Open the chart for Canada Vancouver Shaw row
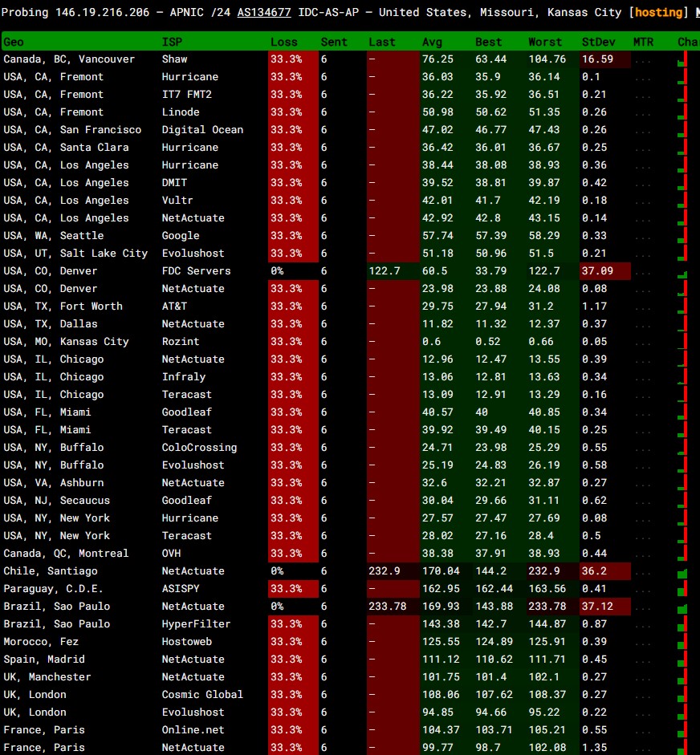 (682, 59)
